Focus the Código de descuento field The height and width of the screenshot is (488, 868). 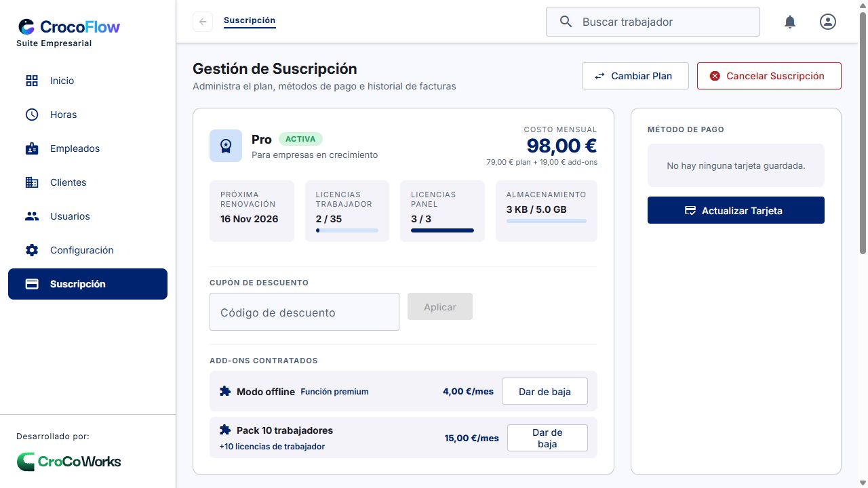click(x=304, y=312)
